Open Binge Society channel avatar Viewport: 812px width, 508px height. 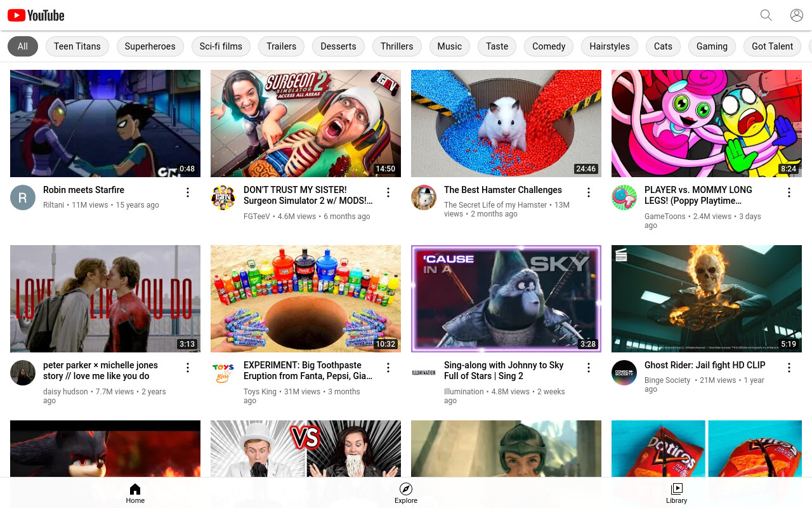click(x=624, y=373)
